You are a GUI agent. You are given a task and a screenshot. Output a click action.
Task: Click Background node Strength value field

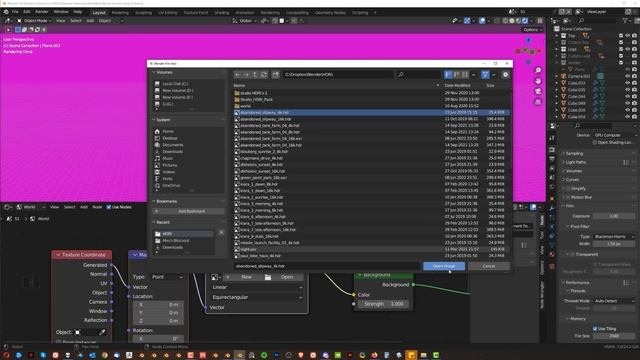(384, 304)
